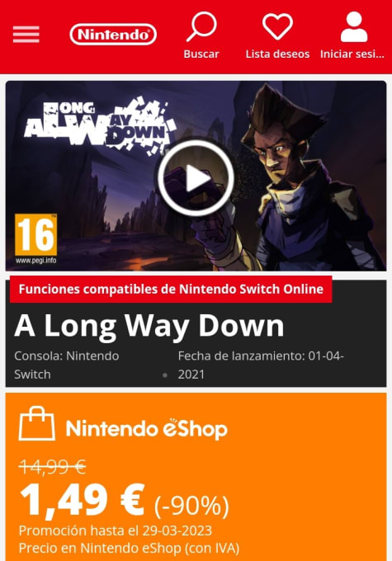Select the Buscar label
392x561 pixels.
pos(201,54)
